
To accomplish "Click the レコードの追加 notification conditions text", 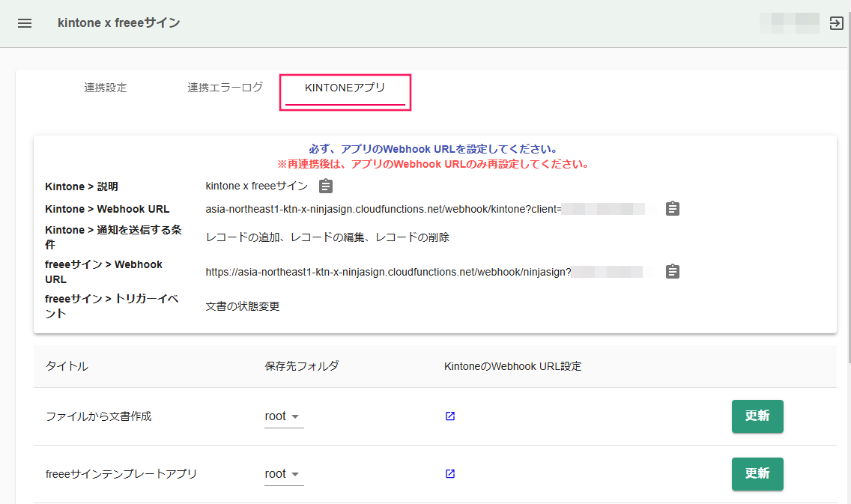I will tap(327, 237).
